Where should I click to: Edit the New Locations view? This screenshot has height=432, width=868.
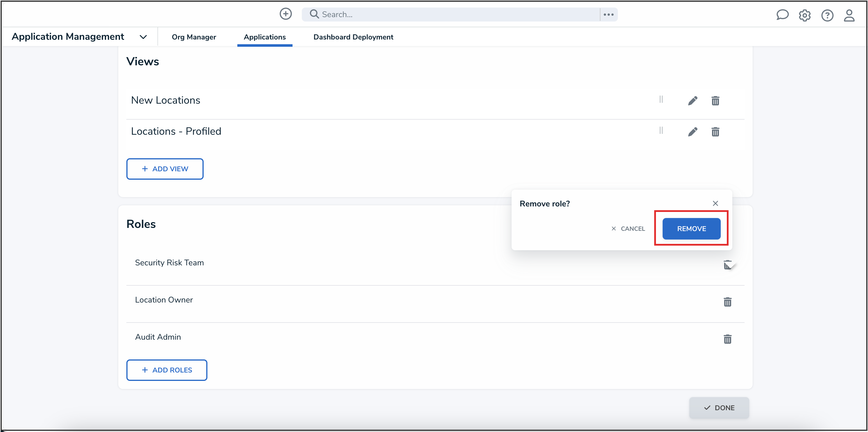[693, 101]
